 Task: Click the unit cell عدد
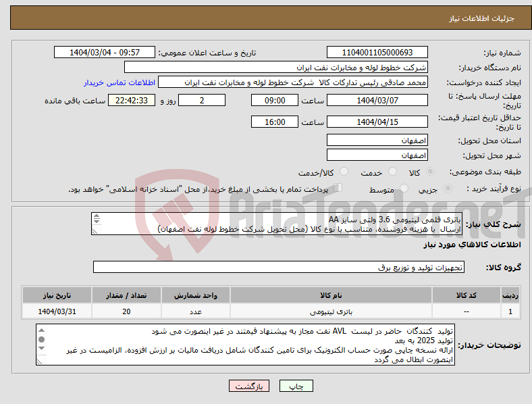(196, 311)
